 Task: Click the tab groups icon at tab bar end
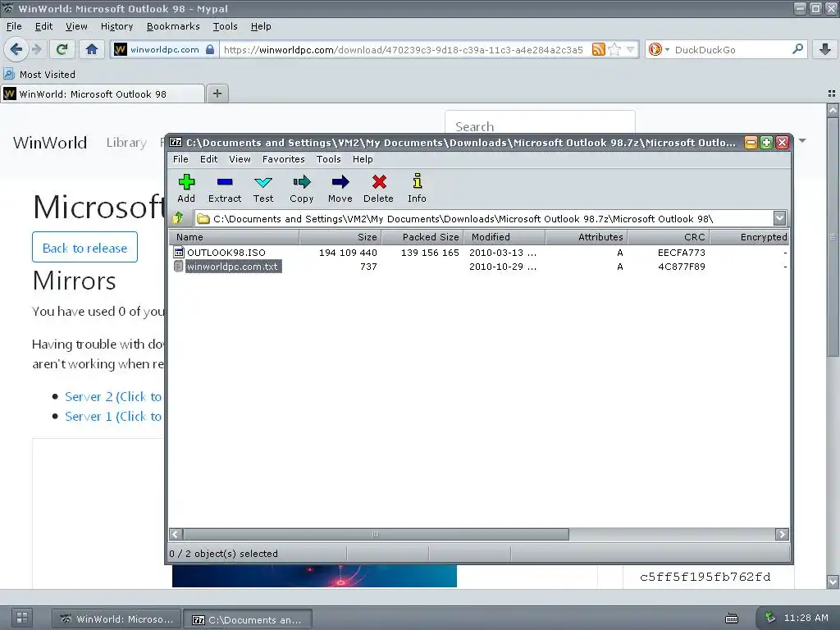click(832, 94)
